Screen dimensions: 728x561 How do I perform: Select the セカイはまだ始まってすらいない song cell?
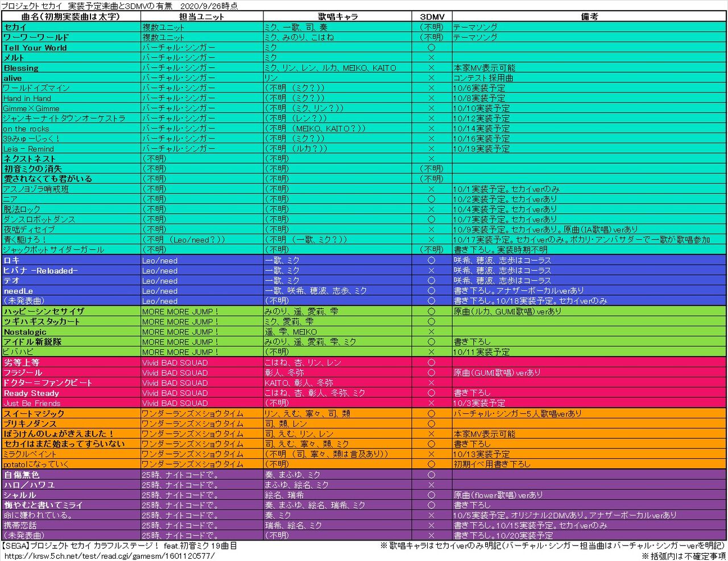click(71, 444)
